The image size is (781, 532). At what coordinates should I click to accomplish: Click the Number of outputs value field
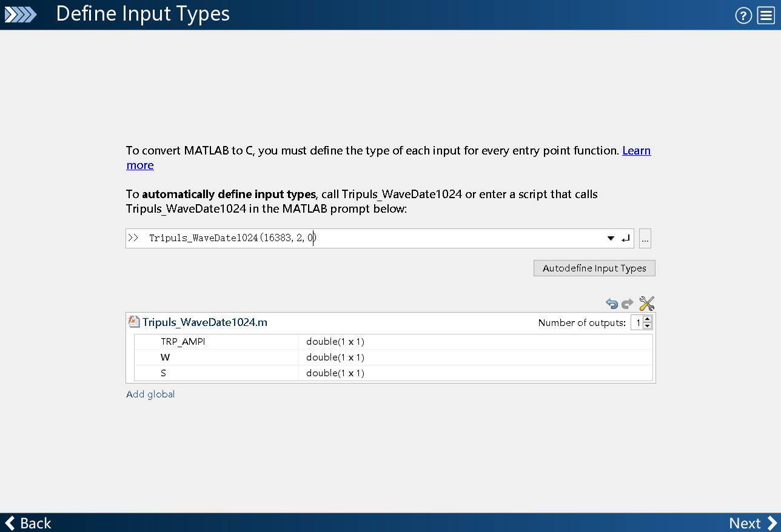pyautogui.click(x=637, y=323)
